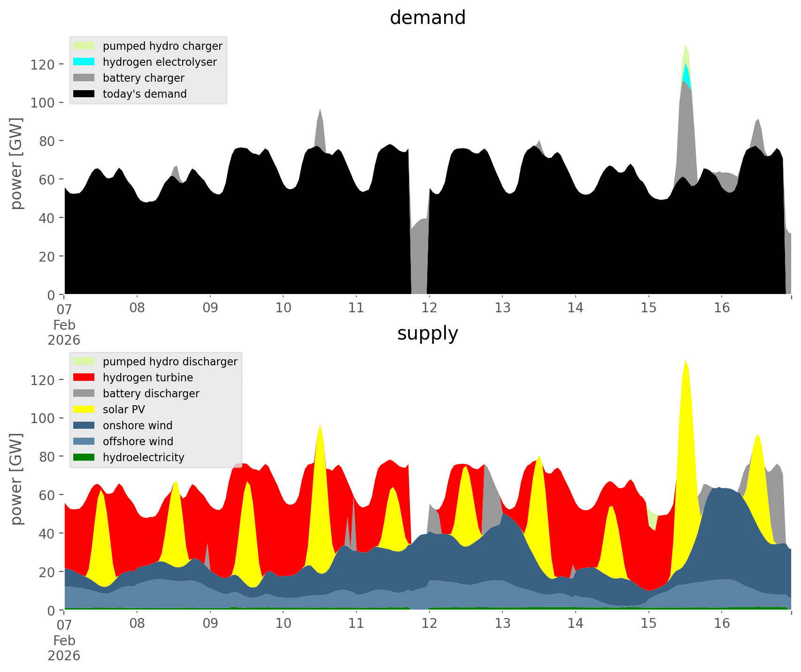Click the "supply" chart title
This screenshot has width=801, height=672.
tap(427, 333)
